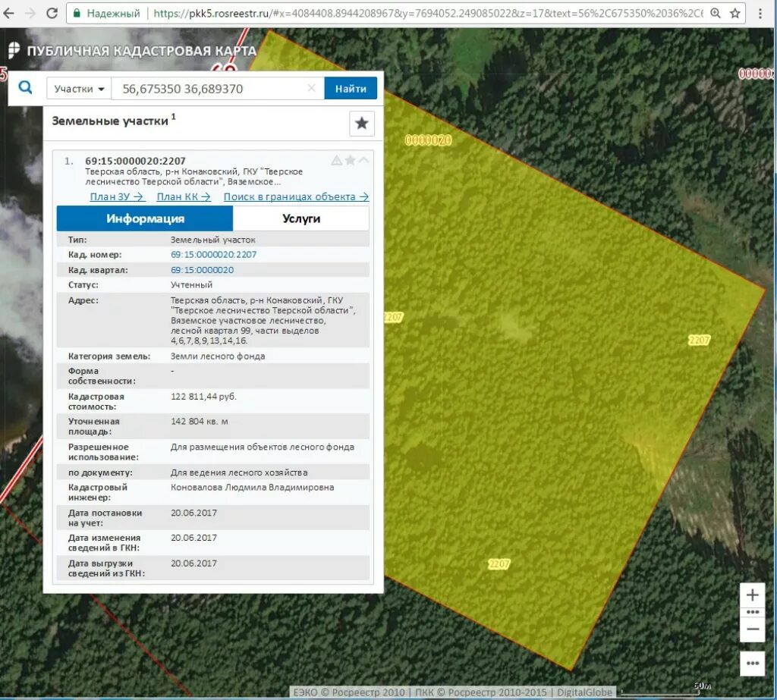Click the Найти search button
The image size is (777, 700).
(x=351, y=89)
